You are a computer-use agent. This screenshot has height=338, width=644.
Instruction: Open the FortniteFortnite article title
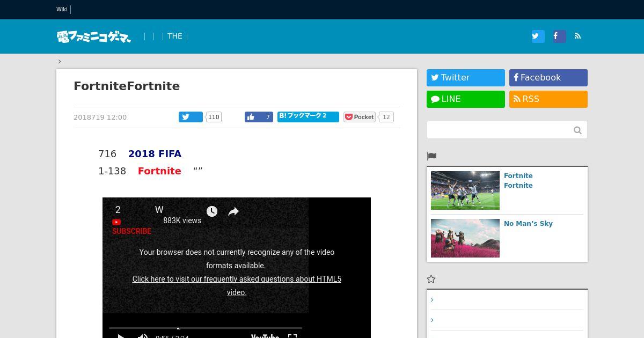click(127, 86)
